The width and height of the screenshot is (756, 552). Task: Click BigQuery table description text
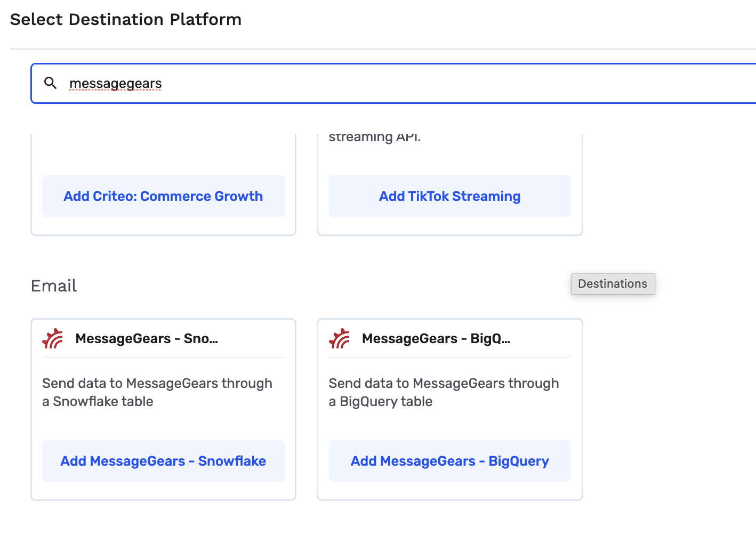tap(444, 392)
